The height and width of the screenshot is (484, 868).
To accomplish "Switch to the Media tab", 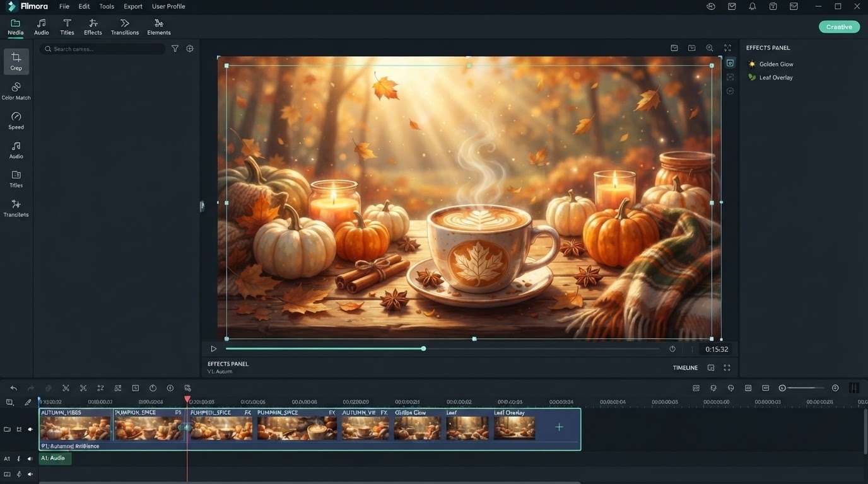I will (15, 27).
